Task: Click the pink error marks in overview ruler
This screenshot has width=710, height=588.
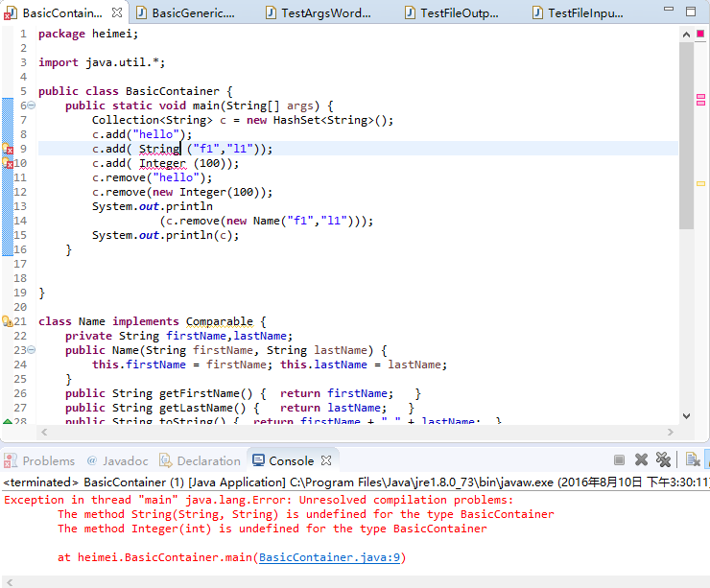Action: (x=700, y=100)
